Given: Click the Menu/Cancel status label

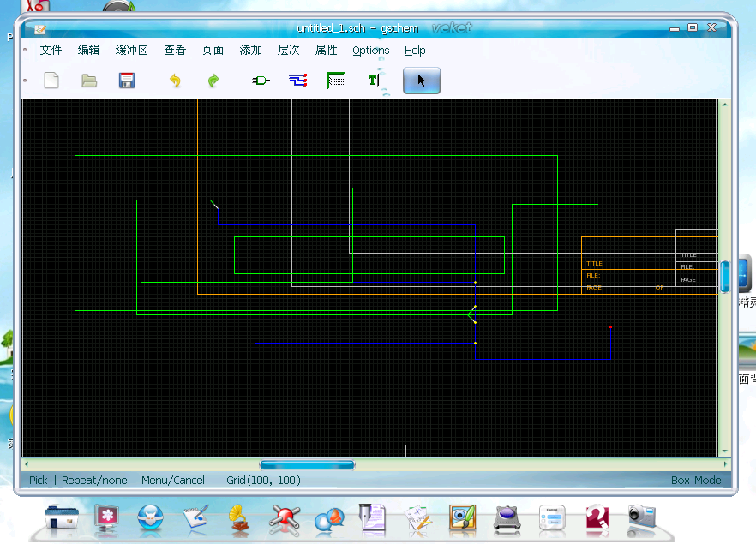Looking at the screenshot, I should pos(173,481).
